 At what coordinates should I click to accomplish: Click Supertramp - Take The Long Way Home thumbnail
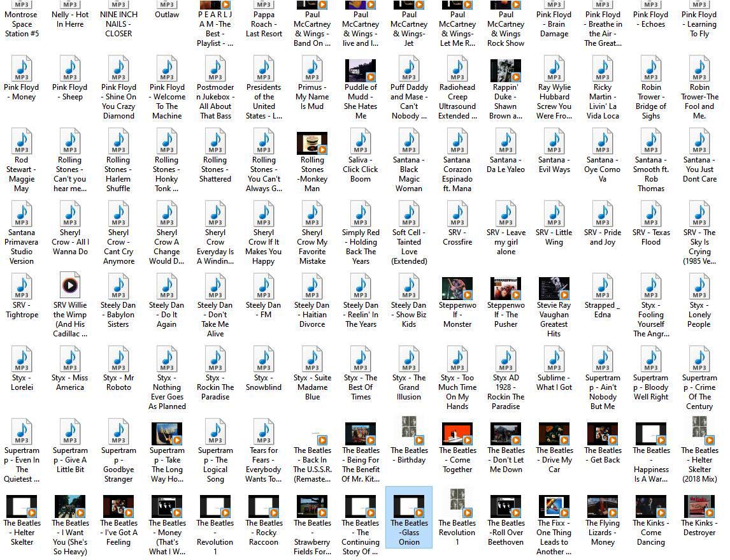tap(167, 433)
